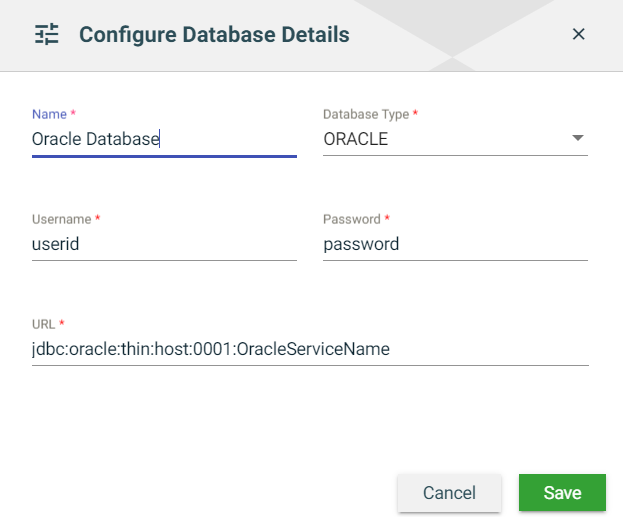Focus the Name field containing Oracle Database
The width and height of the screenshot is (623, 517).
coord(164,139)
